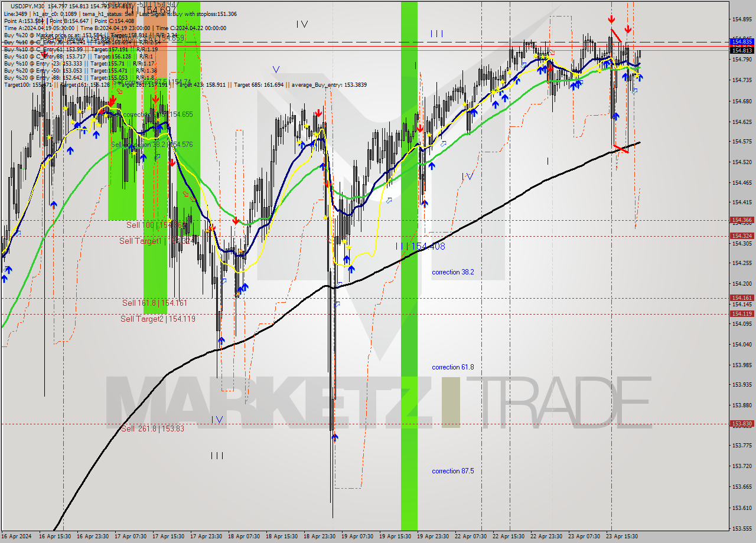Click the 153.555 price scale value
The width and height of the screenshot is (756, 543).
tap(742, 528)
